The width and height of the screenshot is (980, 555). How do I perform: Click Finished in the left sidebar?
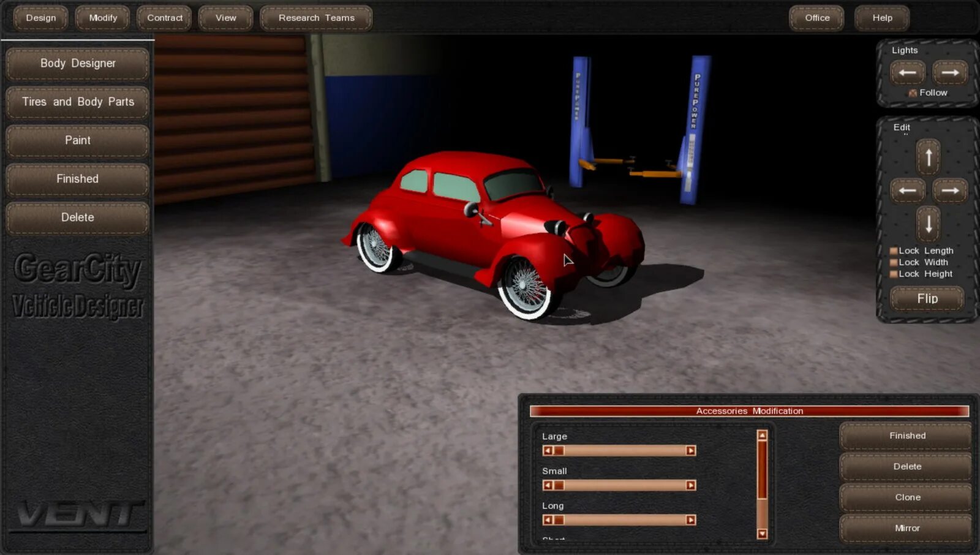78,179
